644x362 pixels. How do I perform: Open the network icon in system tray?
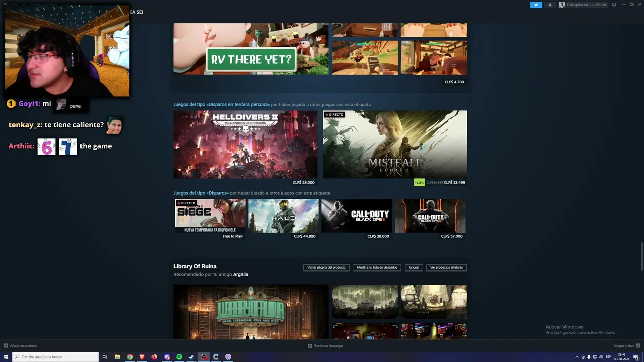tap(595, 357)
